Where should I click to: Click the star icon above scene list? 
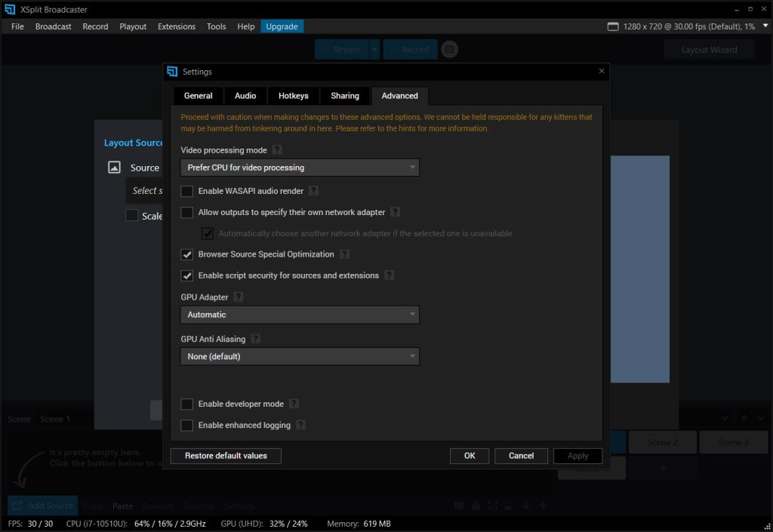(744, 418)
